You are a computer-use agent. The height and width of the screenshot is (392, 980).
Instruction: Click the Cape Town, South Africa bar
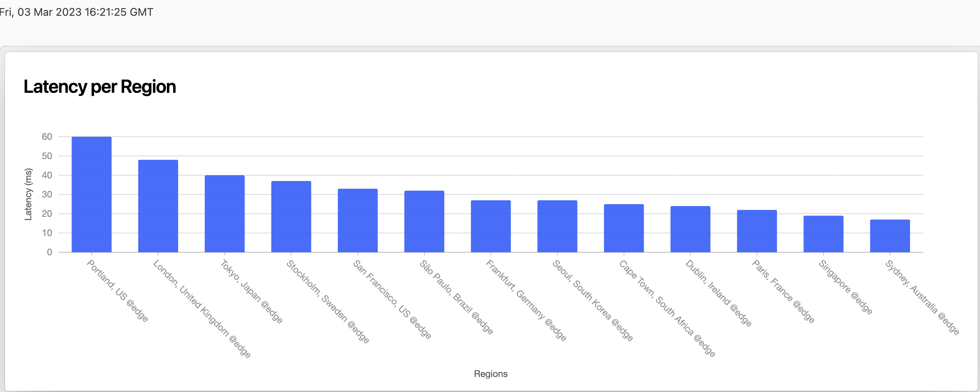click(x=624, y=228)
